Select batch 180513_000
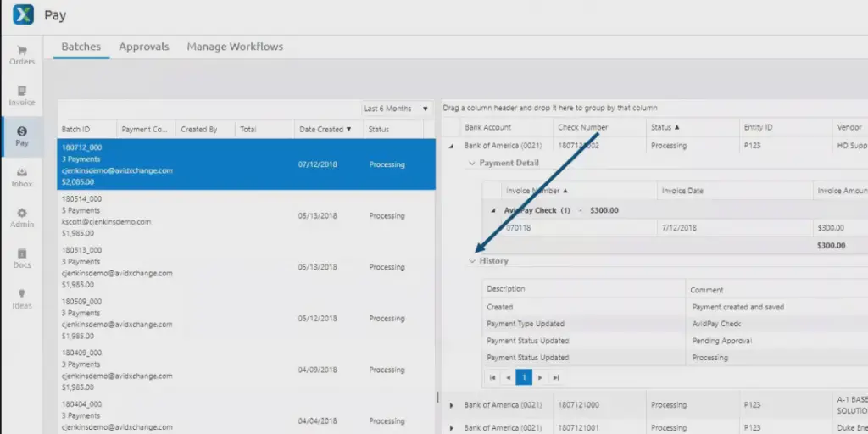Screen dimensions: 868x434 (x=247, y=267)
